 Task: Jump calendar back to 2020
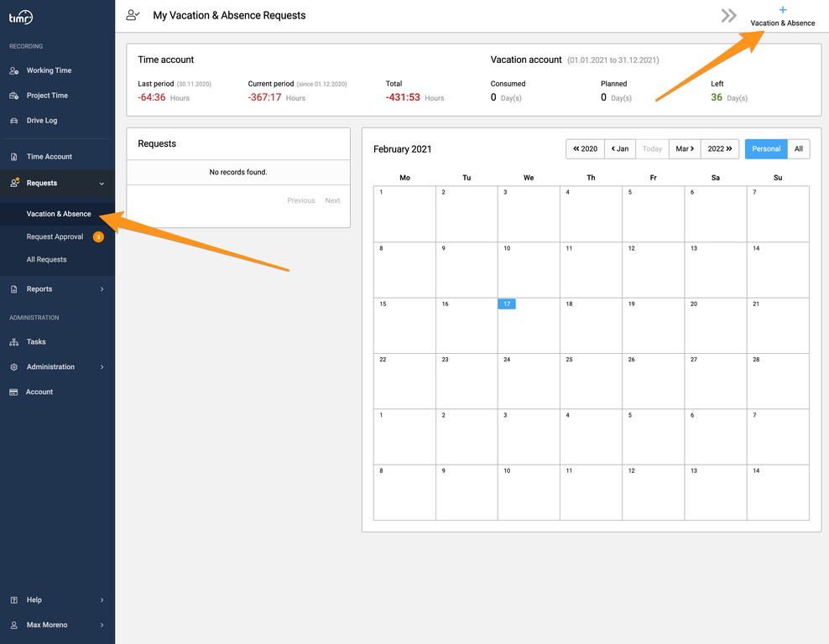(x=586, y=149)
